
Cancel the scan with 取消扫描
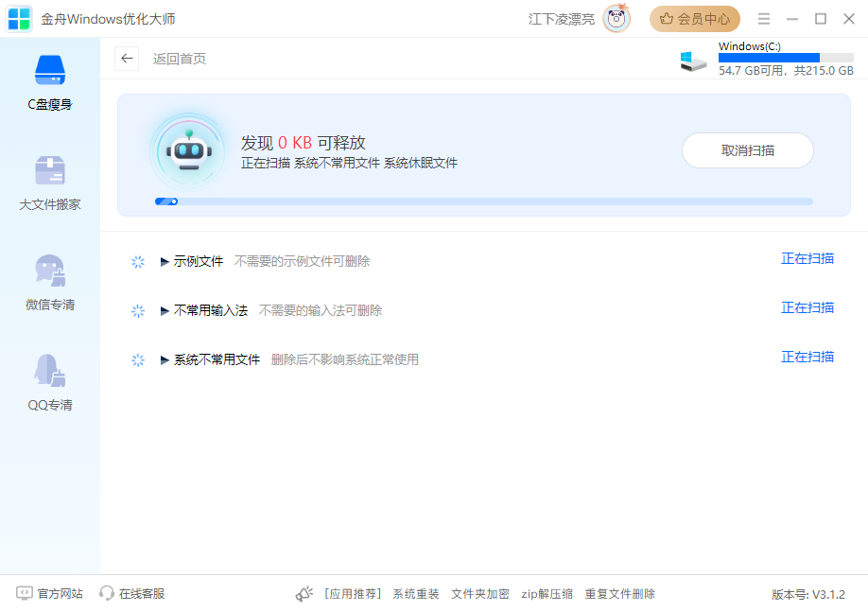(x=747, y=150)
